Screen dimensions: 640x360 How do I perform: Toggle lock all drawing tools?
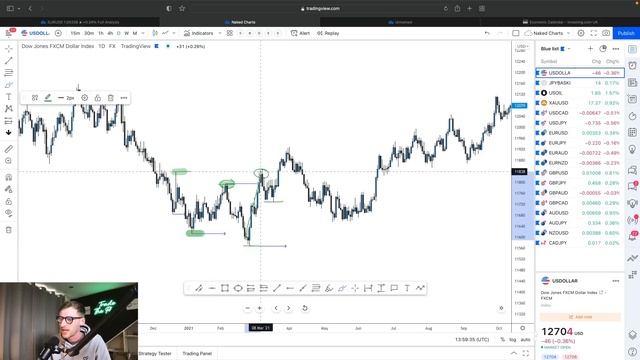click(9, 201)
